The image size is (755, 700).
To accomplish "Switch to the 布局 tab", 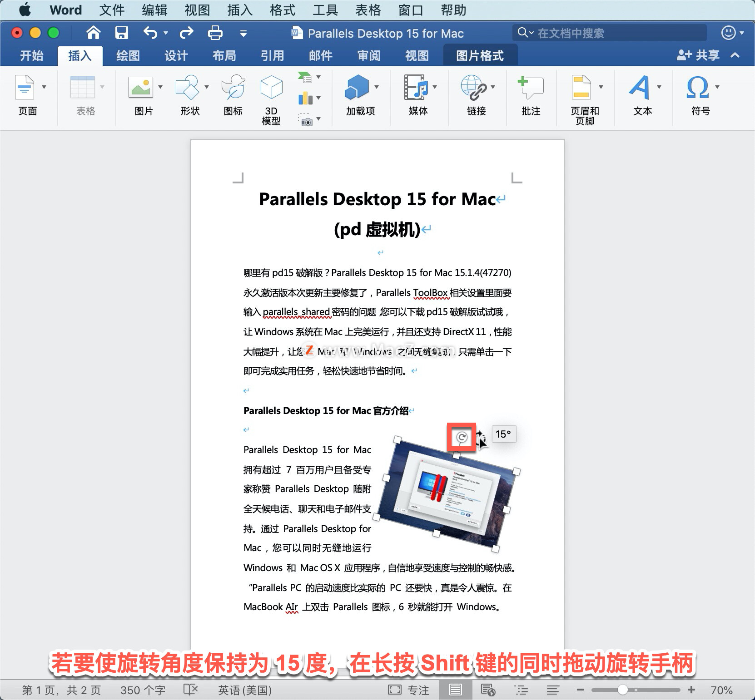I will 224,56.
